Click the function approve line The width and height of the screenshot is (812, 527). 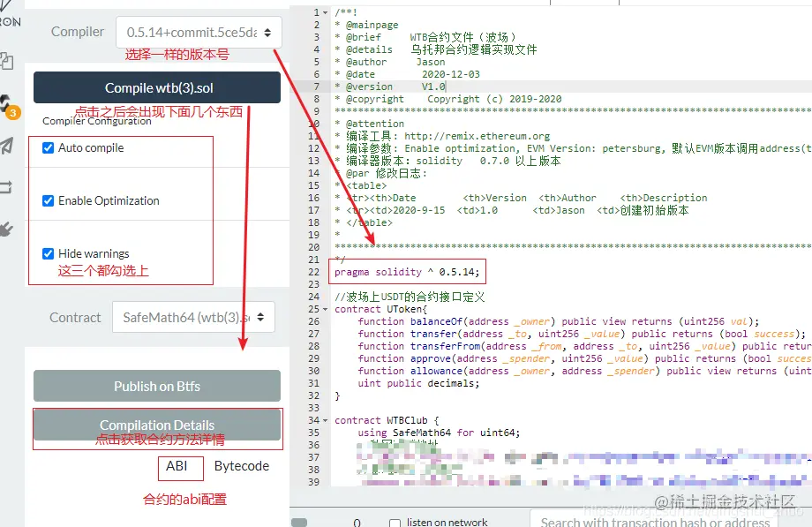tap(584, 358)
